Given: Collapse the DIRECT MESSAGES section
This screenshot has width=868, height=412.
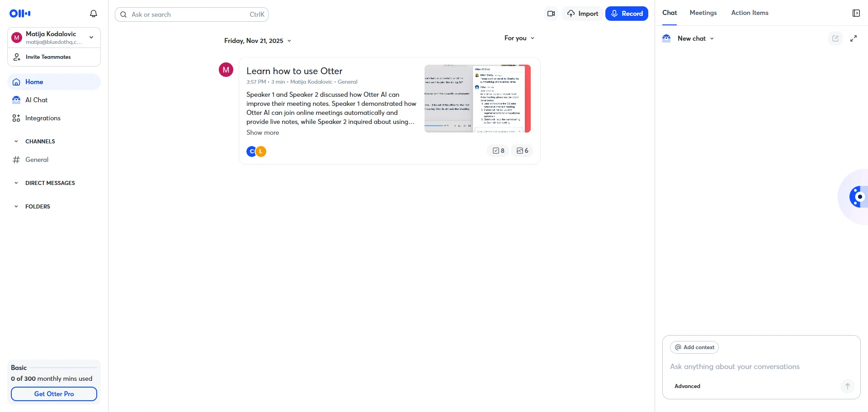Looking at the screenshot, I should tap(16, 183).
